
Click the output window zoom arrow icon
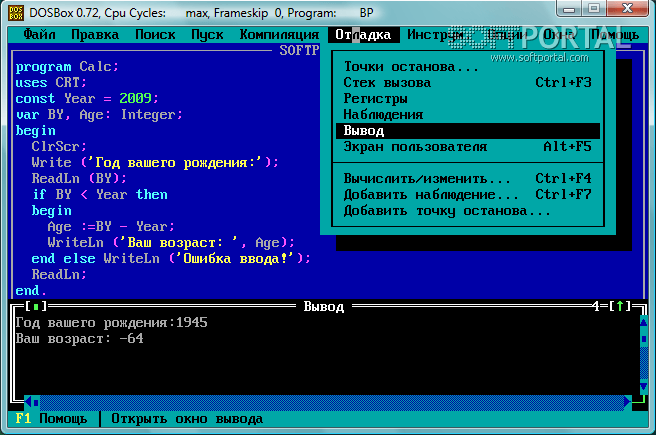coord(620,307)
